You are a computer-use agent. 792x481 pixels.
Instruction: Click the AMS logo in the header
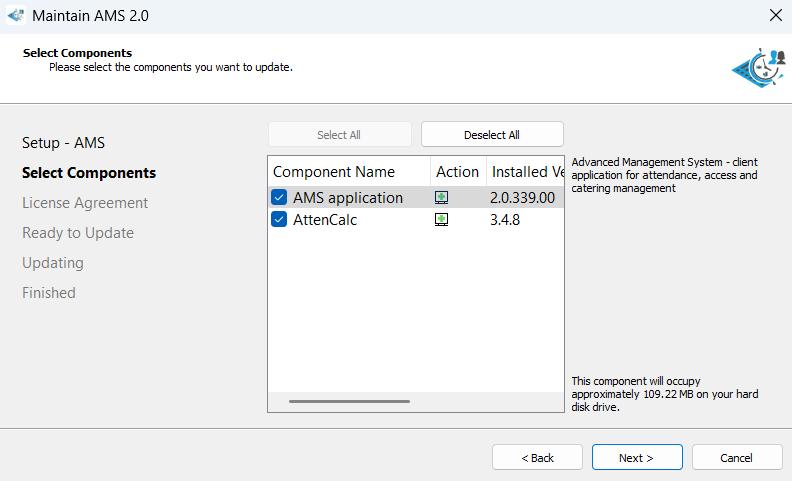pos(758,67)
